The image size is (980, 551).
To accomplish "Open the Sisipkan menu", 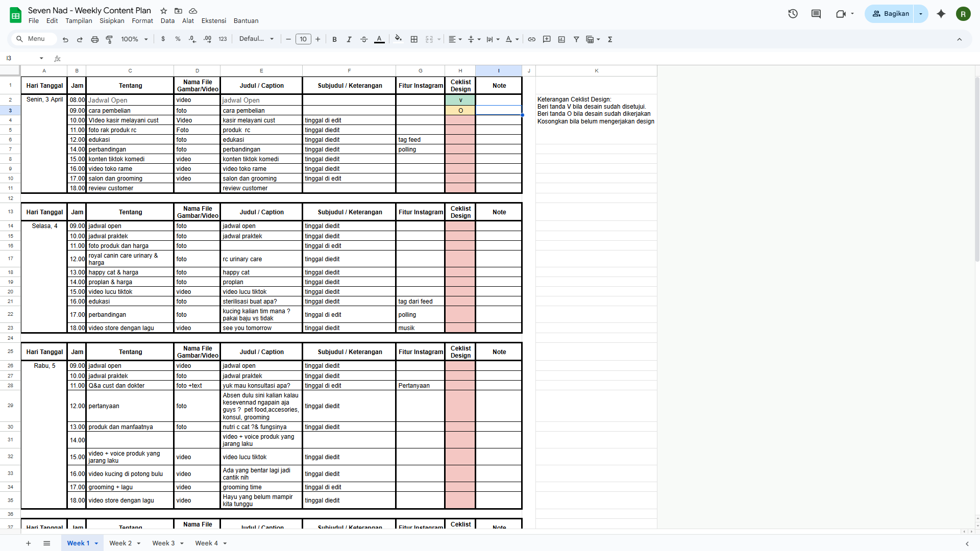I will point(112,21).
